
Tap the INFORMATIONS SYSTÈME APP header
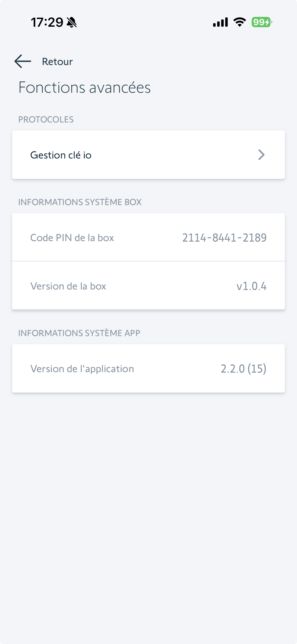pyautogui.click(x=79, y=333)
